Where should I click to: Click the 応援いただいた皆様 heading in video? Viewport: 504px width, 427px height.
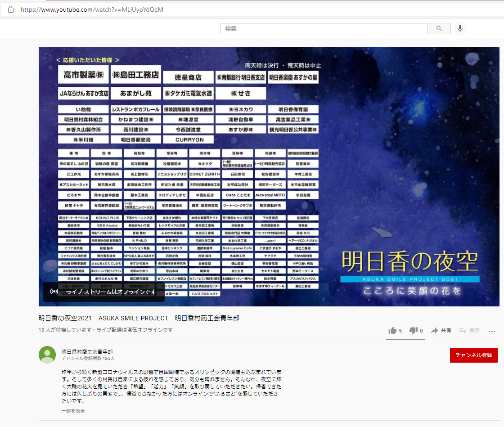87,60
